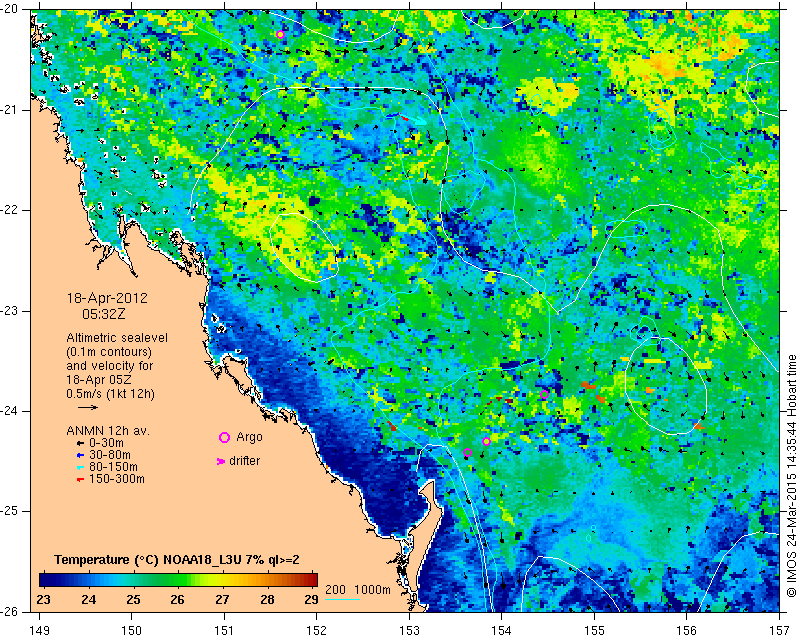Click the '200 1000m' isobath label
This screenshot has height=640, width=800.
358,590
